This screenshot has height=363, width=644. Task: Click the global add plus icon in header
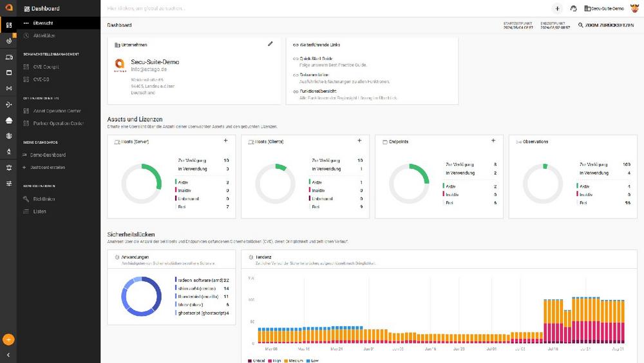pyautogui.click(x=557, y=8)
